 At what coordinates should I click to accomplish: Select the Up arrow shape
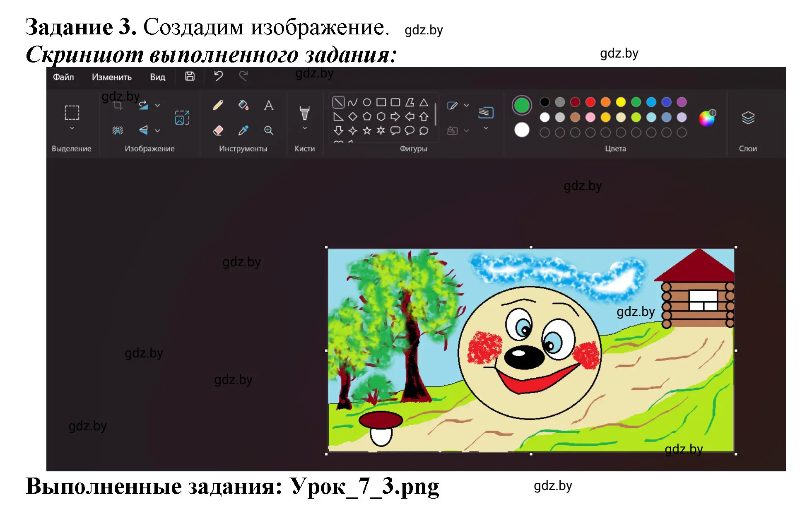[x=424, y=117]
